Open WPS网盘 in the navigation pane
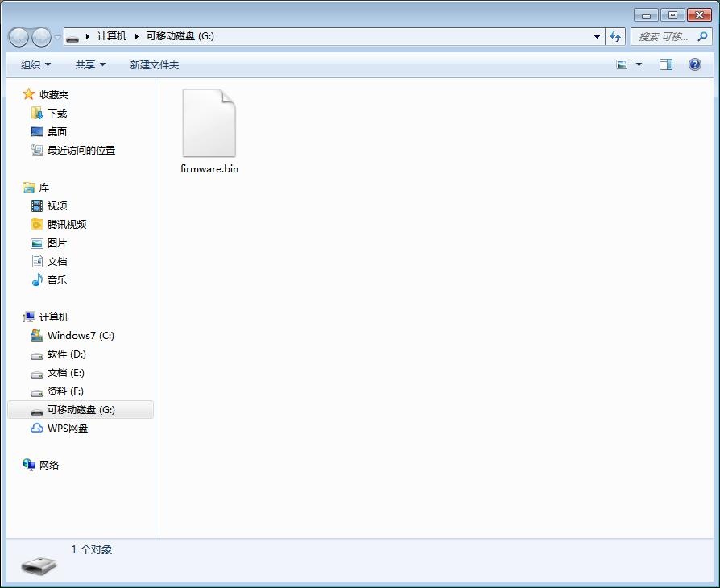Image resolution: width=720 pixels, height=588 pixels. 68,429
